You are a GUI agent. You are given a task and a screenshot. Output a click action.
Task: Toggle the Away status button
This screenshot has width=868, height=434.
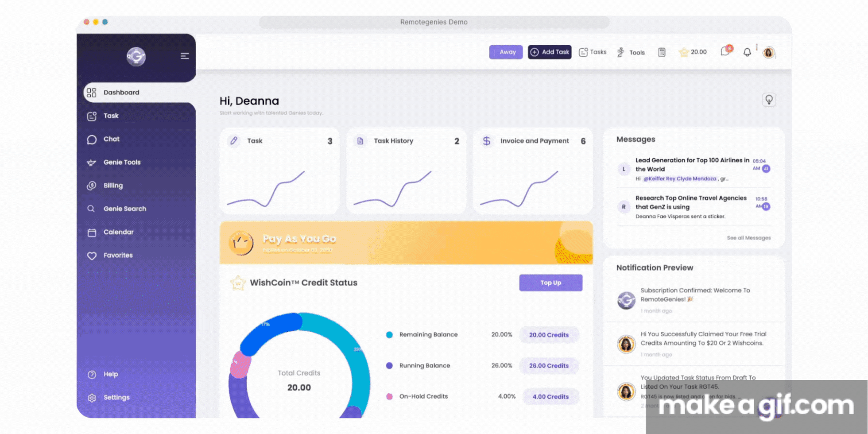(x=506, y=52)
